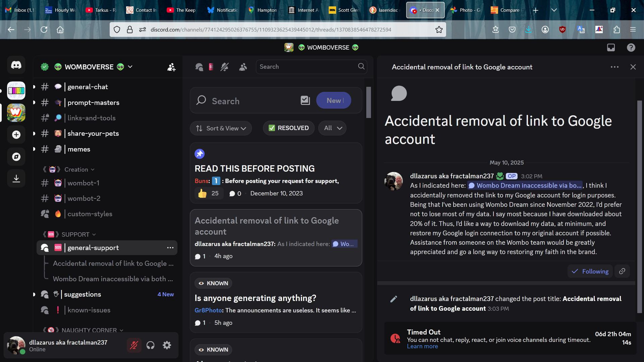Switch to Photo Google Photos tab
This screenshot has width=644, height=362.
point(465,10)
